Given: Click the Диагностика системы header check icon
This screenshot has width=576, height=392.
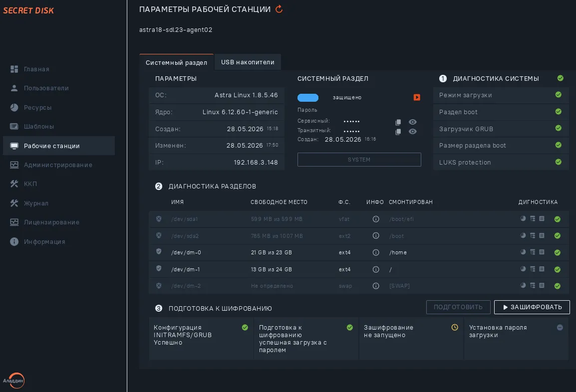Looking at the screenshot, I should (x=560, y=78).
